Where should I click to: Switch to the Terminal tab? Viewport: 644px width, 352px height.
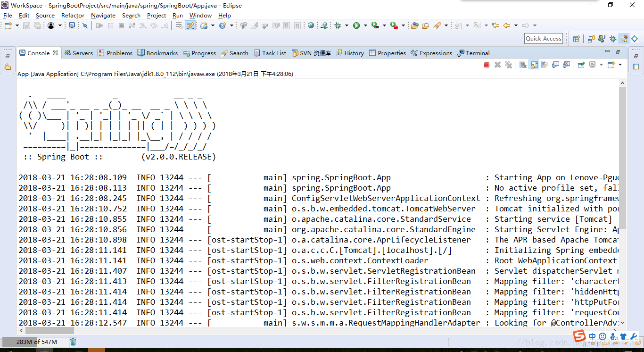click(x=473, y=53)
